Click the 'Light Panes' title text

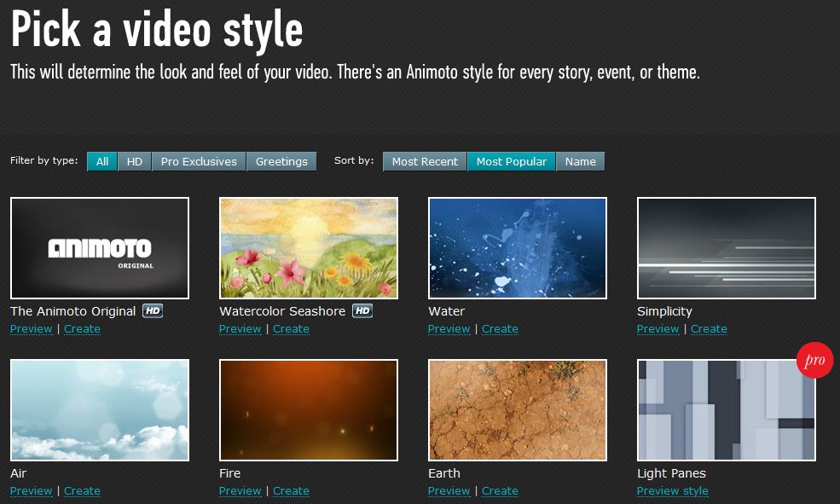pos(672,474)
